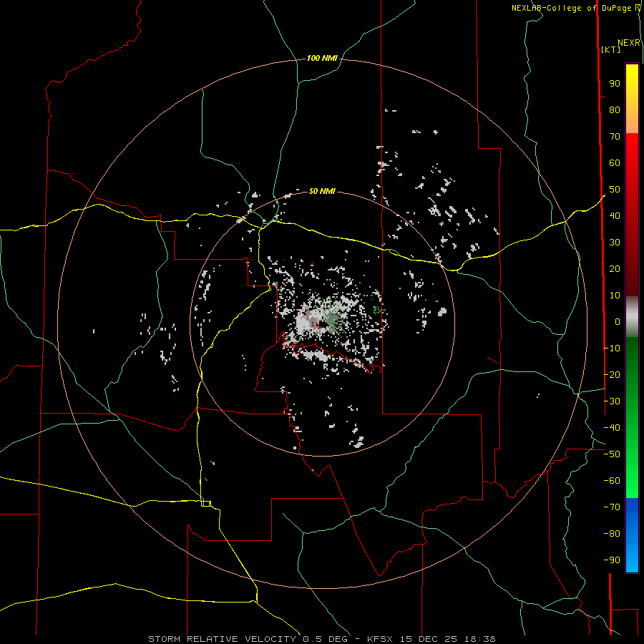Click the "-20" value on the velocity scale

pyautogui.click(x=612, y=375)
